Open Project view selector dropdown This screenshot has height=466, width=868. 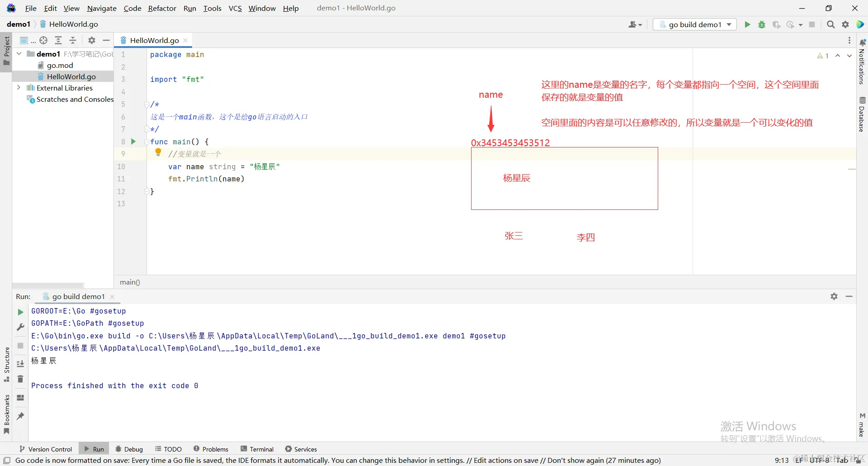point(28,40)
